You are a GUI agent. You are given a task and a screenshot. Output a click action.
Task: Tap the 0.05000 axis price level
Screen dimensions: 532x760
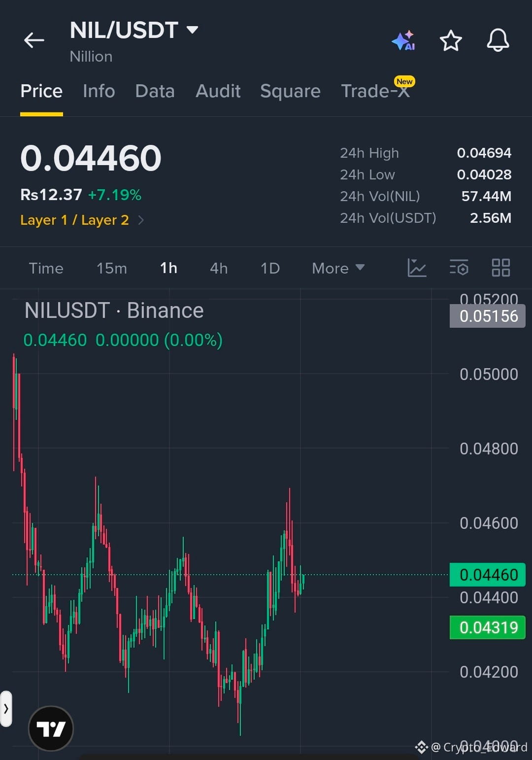click(x=489, y=374)
